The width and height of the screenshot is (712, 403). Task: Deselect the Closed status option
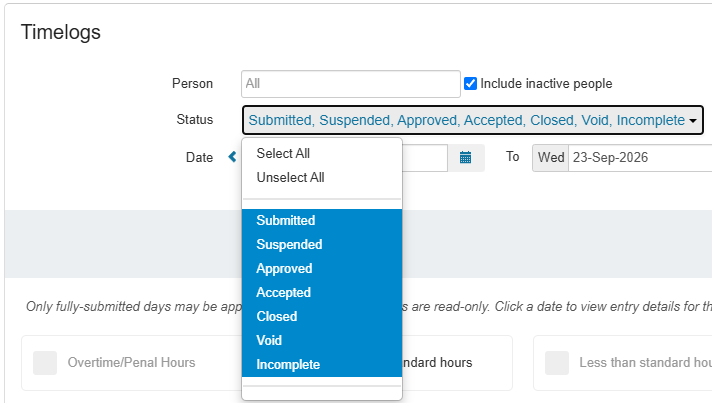[x=322, y=317]
